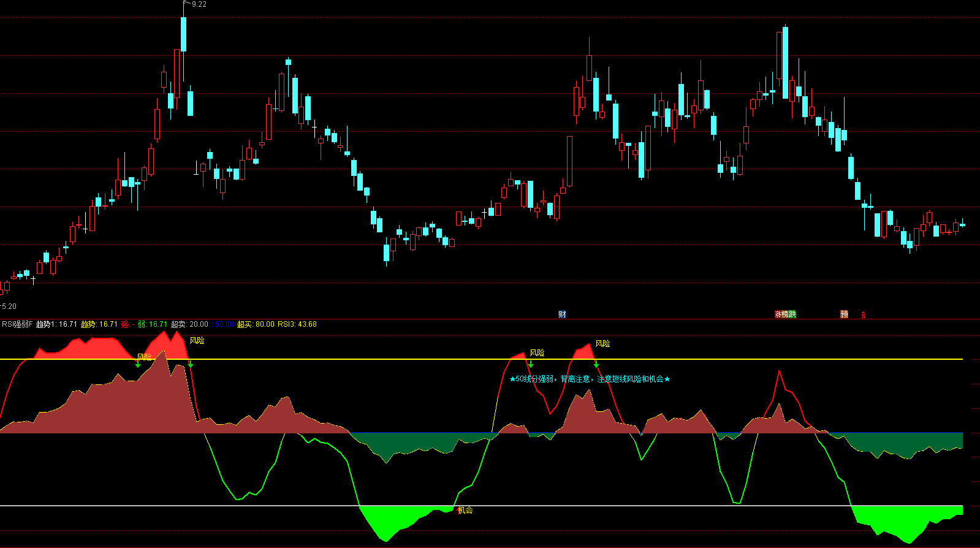Click the blue 50.00 midline value
The height and width of the screenshot is (548, 980).
pyautogui.click(x=224, y=324)
